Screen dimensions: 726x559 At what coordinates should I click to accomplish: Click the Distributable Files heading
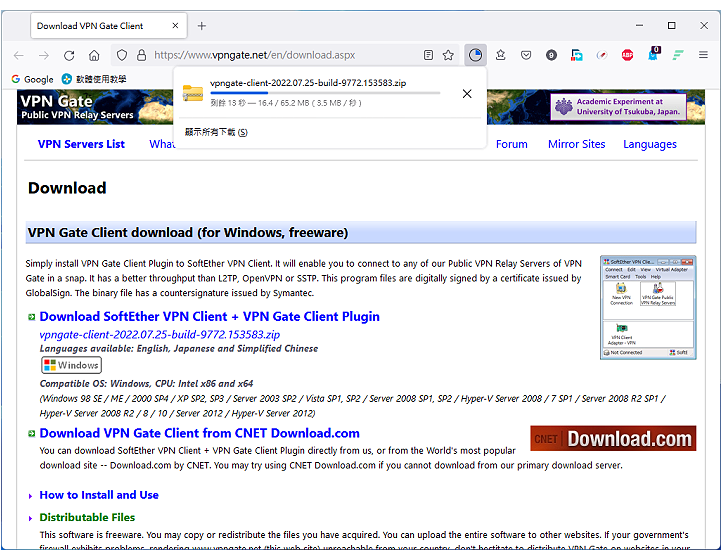[x=87, y=517]
